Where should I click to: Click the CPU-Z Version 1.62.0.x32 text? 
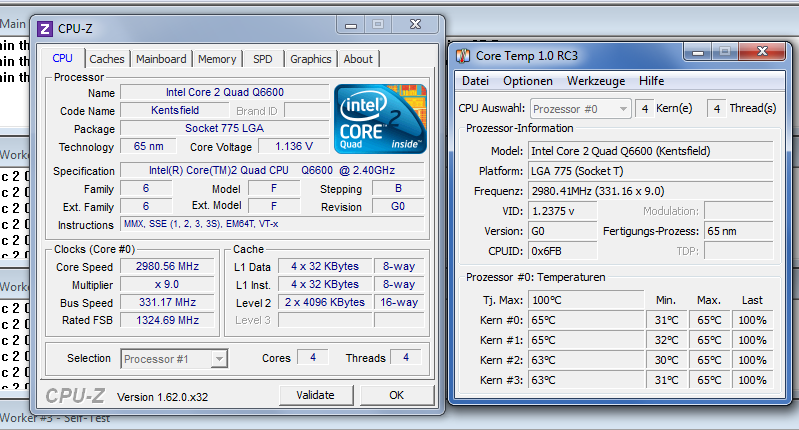pyautogui.click(x=163, y=397)
